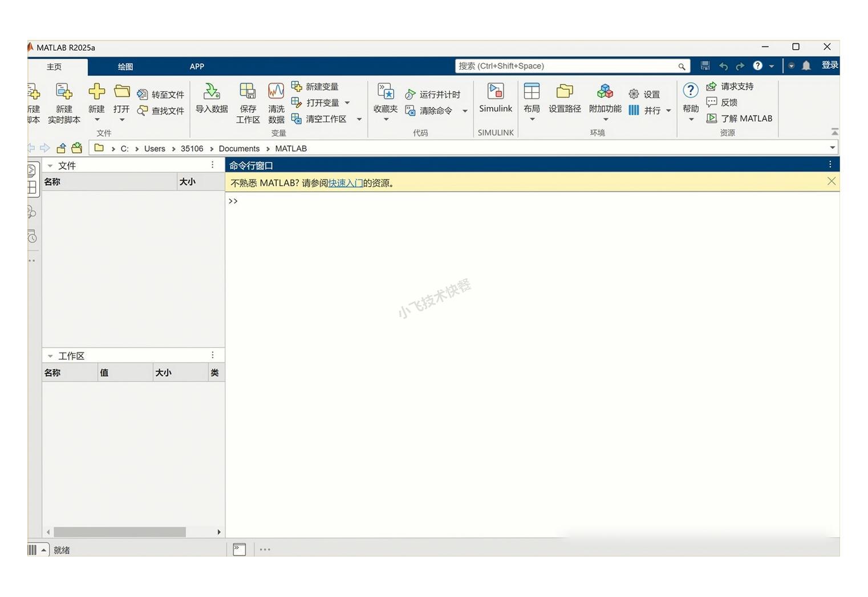Send feedback via 反馈

721,103
